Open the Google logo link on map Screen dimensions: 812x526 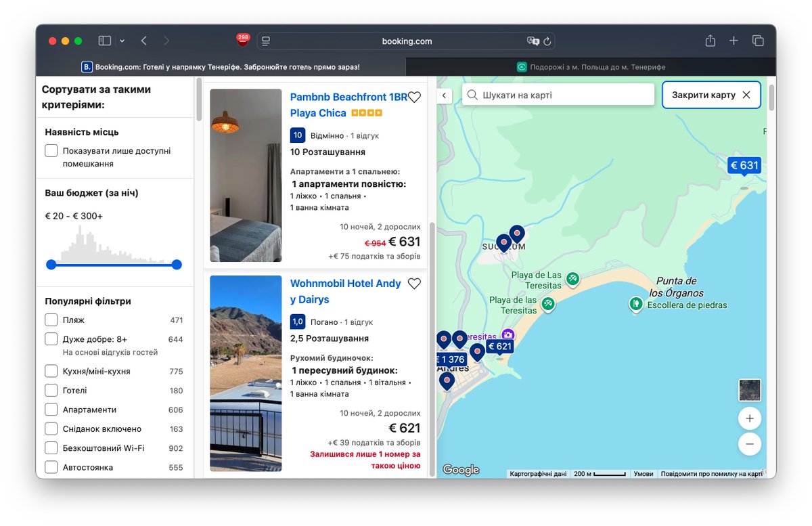461,470
